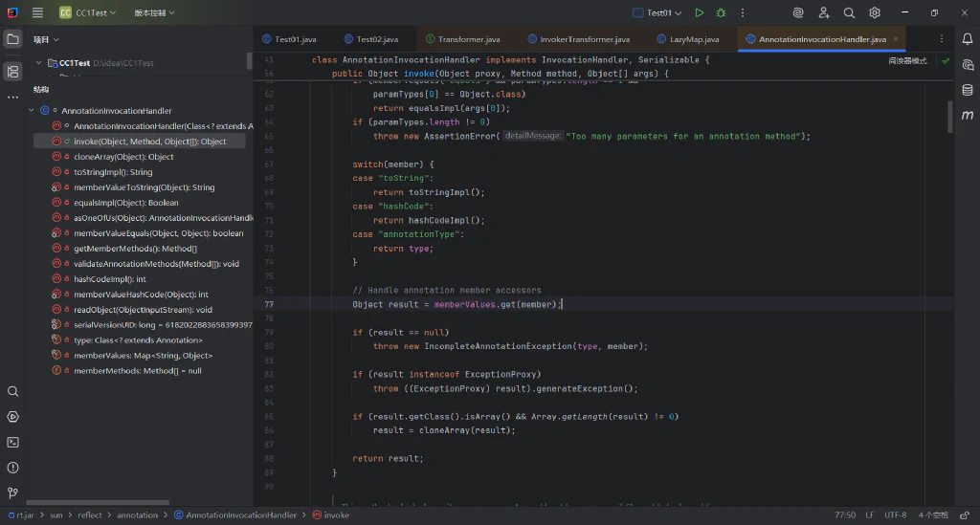The height and width of the screenshot is (525, 980).
Task: Open the LF line separator selector
Action: pos(869,515)
